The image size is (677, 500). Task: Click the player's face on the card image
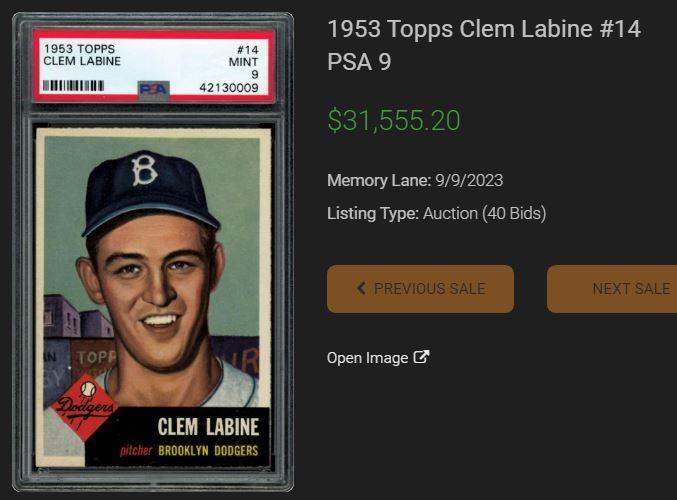click(x=156, y=280)
